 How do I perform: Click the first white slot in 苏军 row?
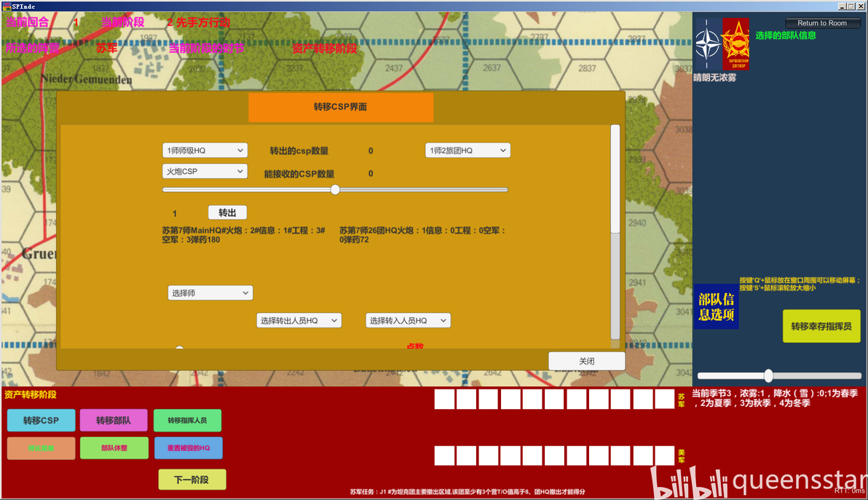444,400
